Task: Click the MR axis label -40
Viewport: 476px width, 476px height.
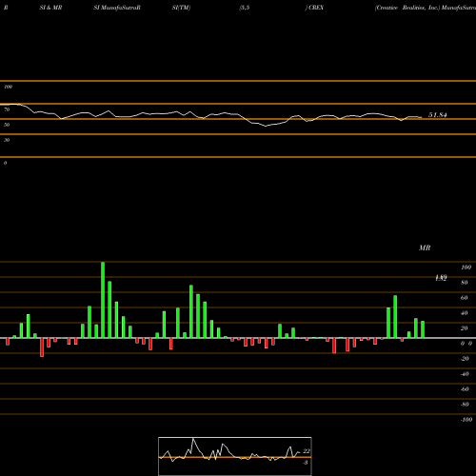Action: [x=465, y=374]
